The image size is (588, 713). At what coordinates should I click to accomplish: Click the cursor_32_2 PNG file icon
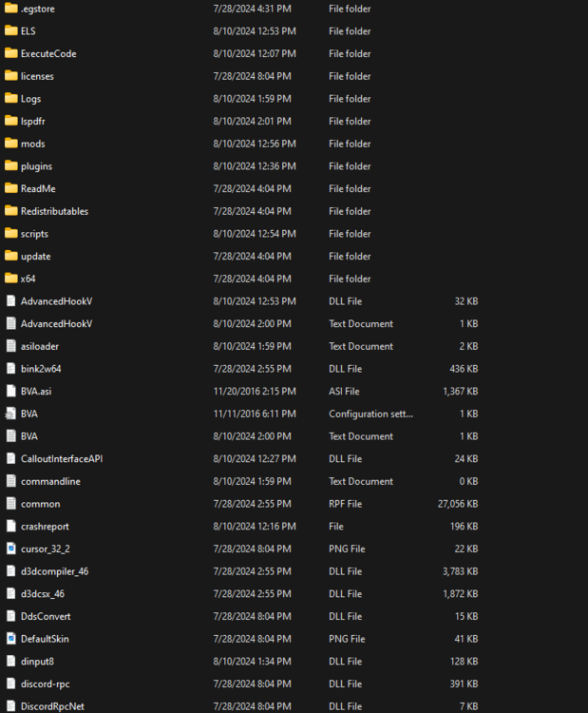tap(10, 549)
